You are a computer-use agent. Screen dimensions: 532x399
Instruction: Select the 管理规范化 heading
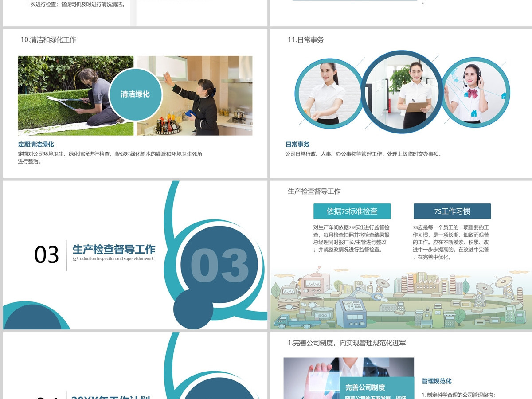(x=437, y=381)
